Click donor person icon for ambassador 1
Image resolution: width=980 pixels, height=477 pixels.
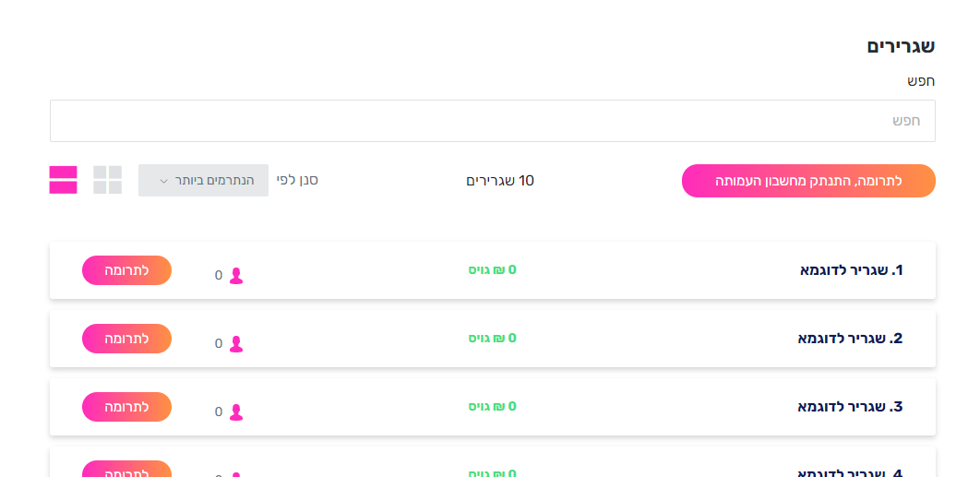coord(235,276)
